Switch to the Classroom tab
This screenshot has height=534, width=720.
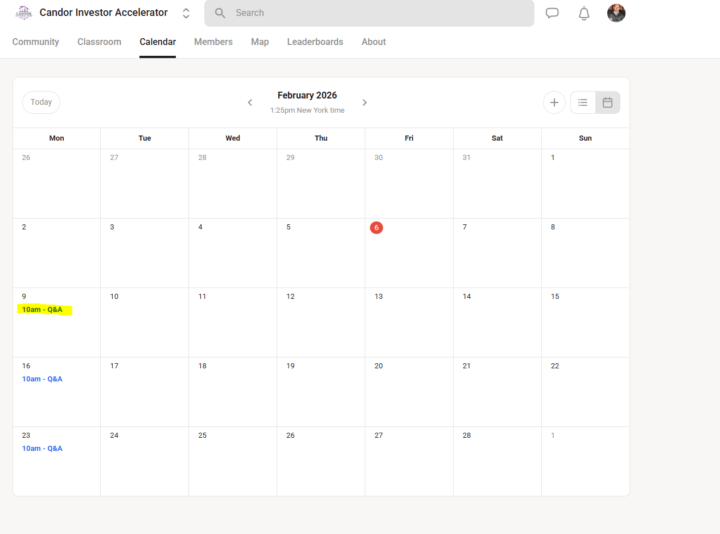pyautogui.click(x=99, y=42)
